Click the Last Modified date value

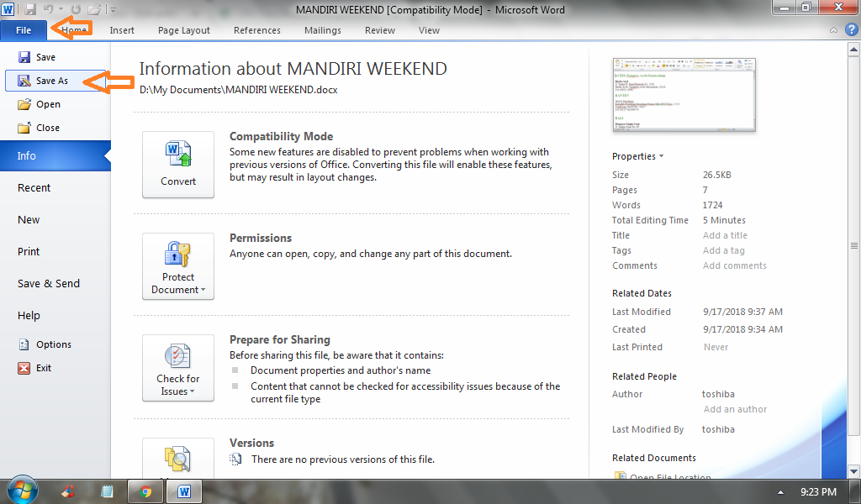(743, 312)
